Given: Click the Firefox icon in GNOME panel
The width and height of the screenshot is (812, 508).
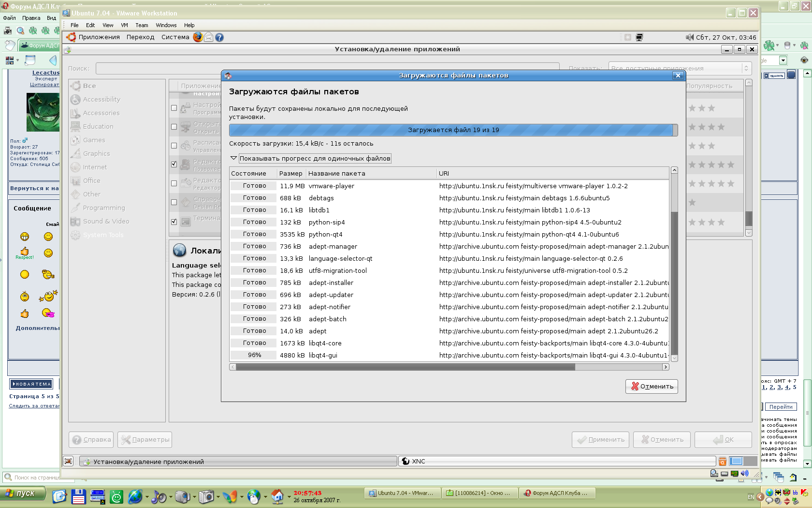Looking at the screenshot, I should [198, 37].
